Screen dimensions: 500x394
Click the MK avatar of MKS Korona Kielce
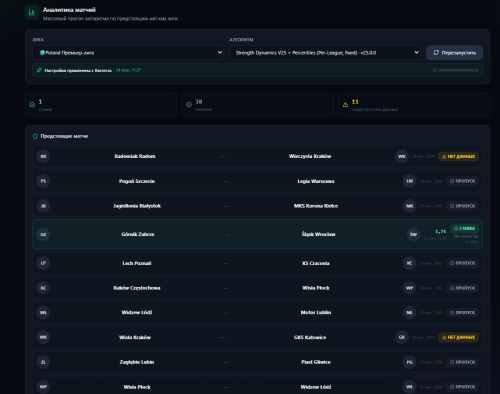[x=409, y=206]
